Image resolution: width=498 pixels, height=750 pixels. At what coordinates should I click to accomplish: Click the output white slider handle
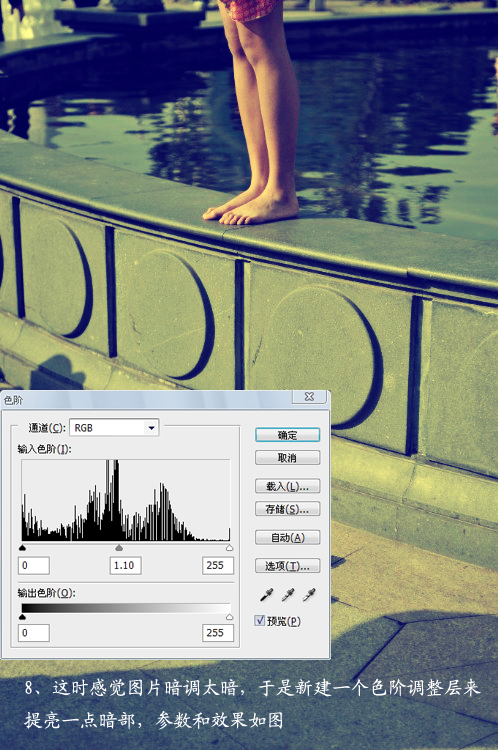pos(230,617)
